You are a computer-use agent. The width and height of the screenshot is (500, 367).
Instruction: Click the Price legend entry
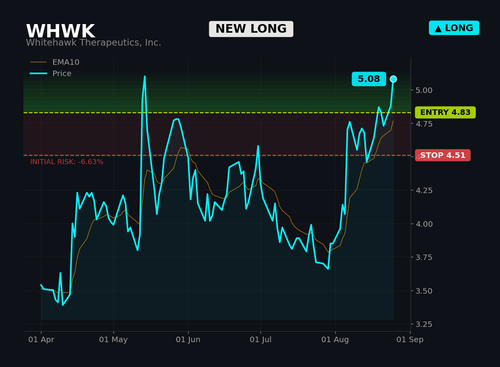[x=51, y=73]
